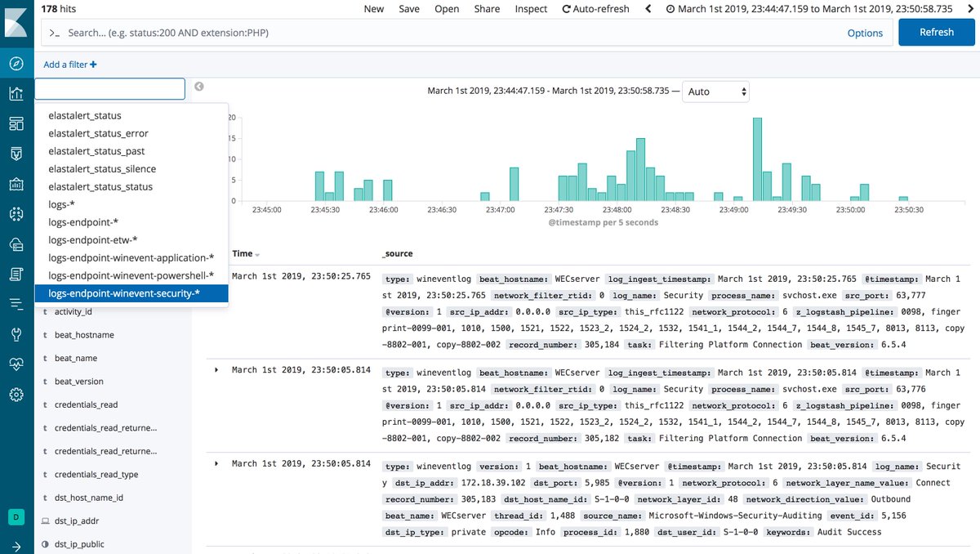Open the Management gear icon

point(16,395)
